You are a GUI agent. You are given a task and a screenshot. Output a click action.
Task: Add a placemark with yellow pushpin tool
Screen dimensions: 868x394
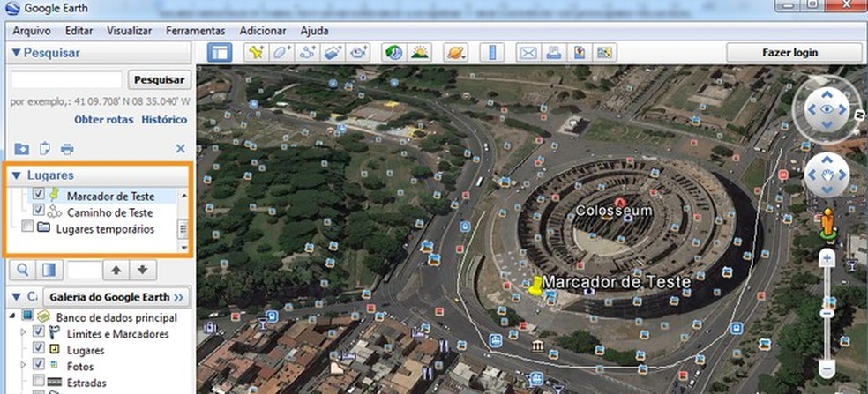pos(255,53)
